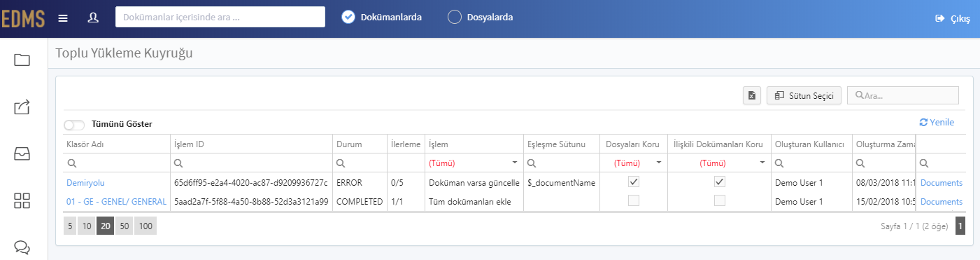The width and height of the screenshot is (980, 260).
Task: Set page size to 50
Action: tap(124, 226)
